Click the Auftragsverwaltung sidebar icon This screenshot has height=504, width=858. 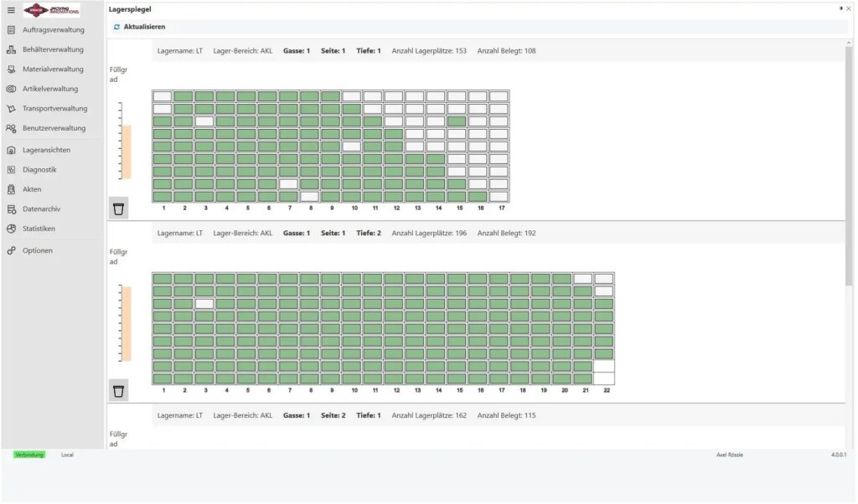[11, 30]
